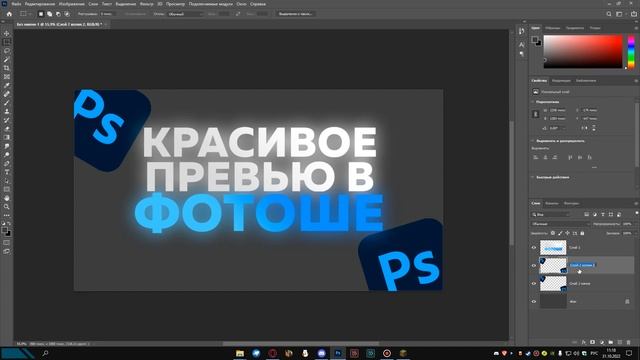
Task: Open the Изображение menu
Action: pos(71,4)
